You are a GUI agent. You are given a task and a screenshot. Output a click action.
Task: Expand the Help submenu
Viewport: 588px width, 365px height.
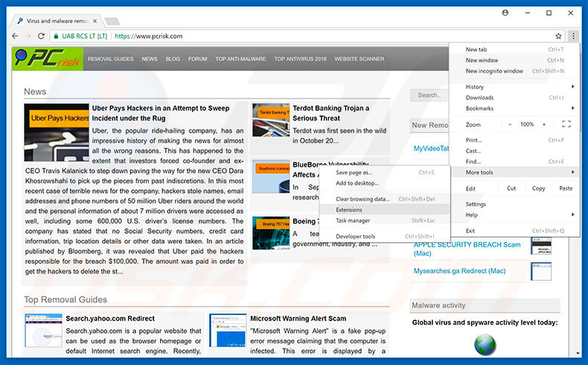click(514, 215)
